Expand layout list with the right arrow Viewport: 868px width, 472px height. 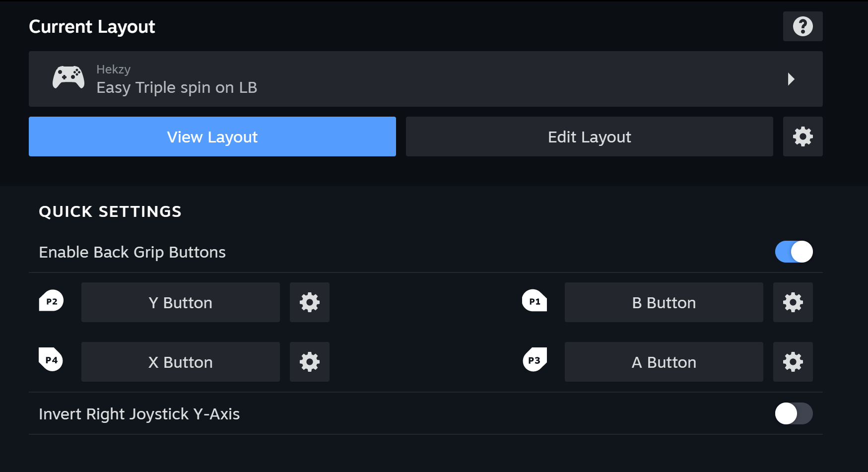click(791, 79)
